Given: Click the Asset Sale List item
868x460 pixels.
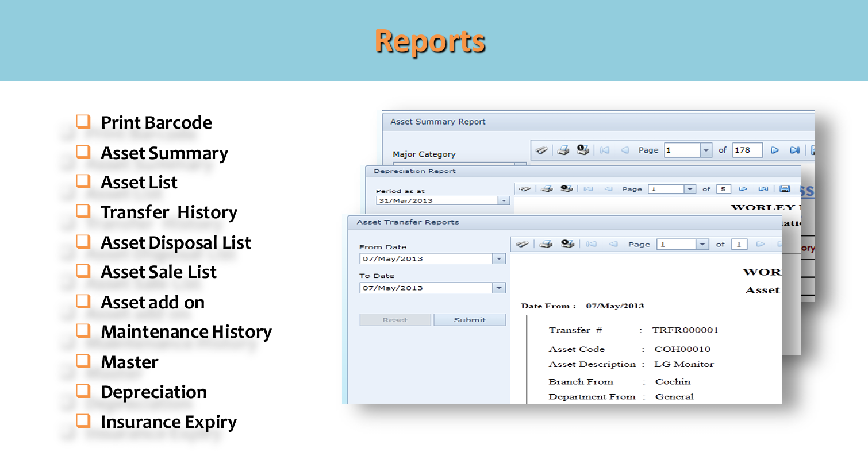Looking at the screenshot, I should (159, 272).
